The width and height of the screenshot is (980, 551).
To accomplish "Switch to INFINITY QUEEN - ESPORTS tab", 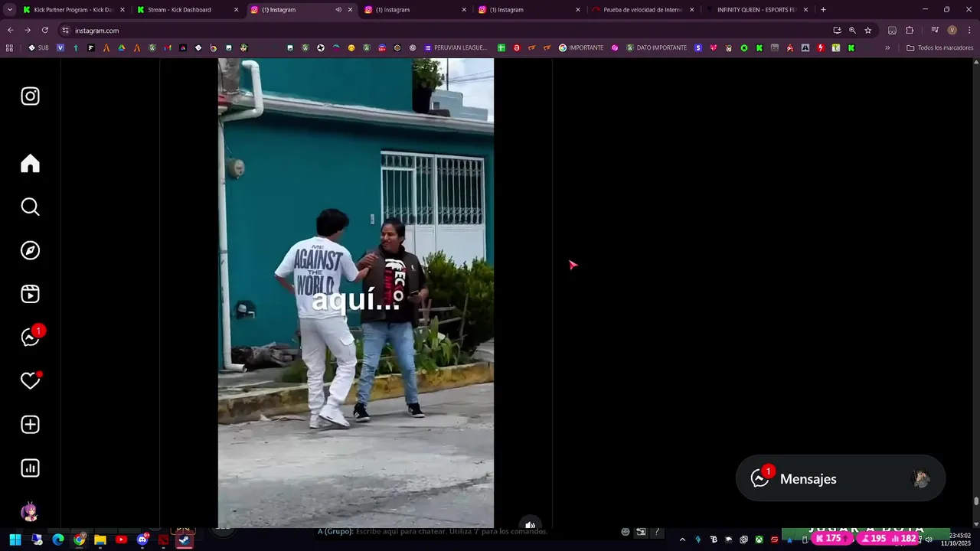I will pyautogui.click(x=756, y=10).
